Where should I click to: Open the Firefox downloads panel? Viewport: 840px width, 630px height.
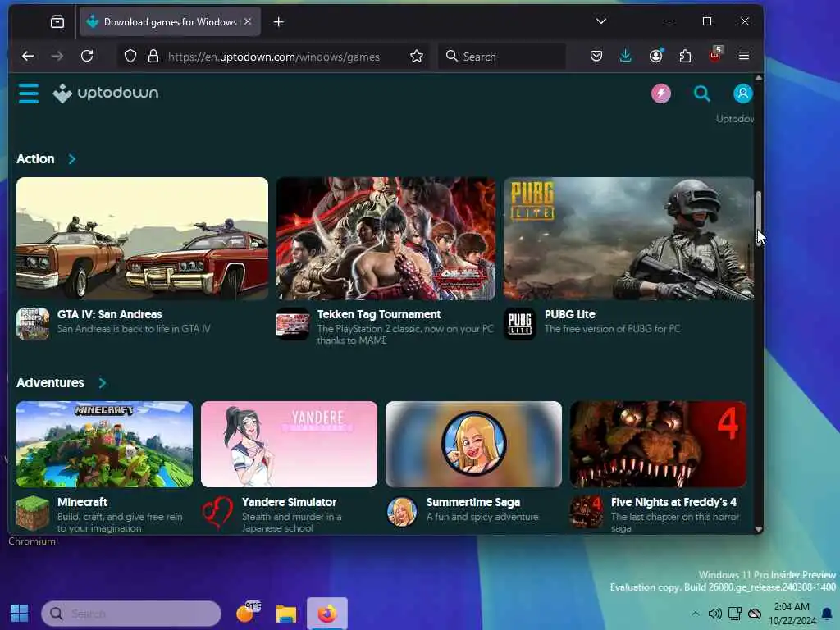click(625, 56)
